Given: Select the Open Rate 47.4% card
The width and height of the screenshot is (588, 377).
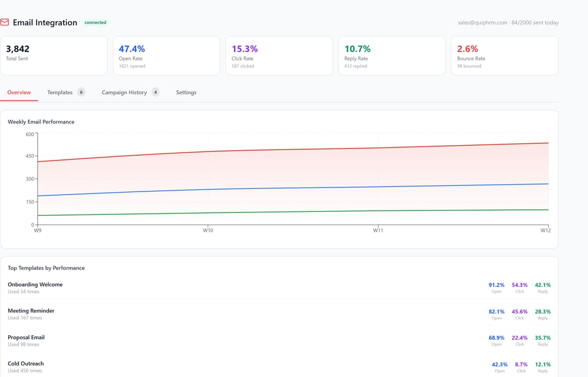Looking at the screenshot, I should coord(166,55).
